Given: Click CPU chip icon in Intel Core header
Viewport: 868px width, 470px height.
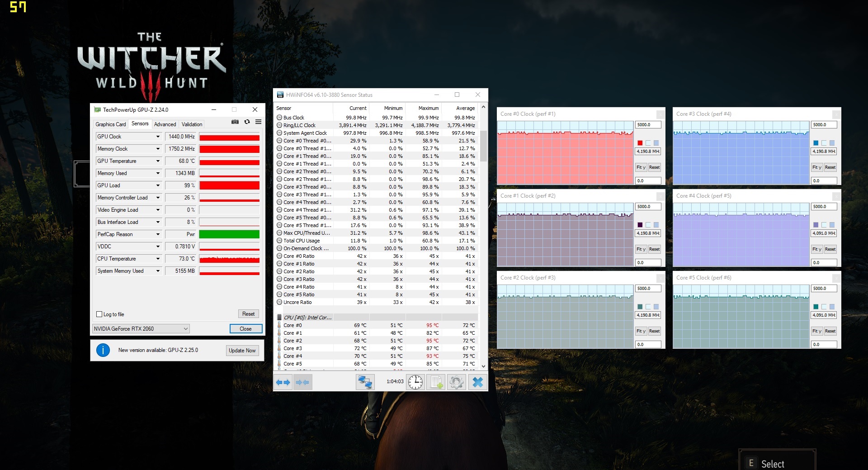Looking at the screenshot, I should point(279,318).
